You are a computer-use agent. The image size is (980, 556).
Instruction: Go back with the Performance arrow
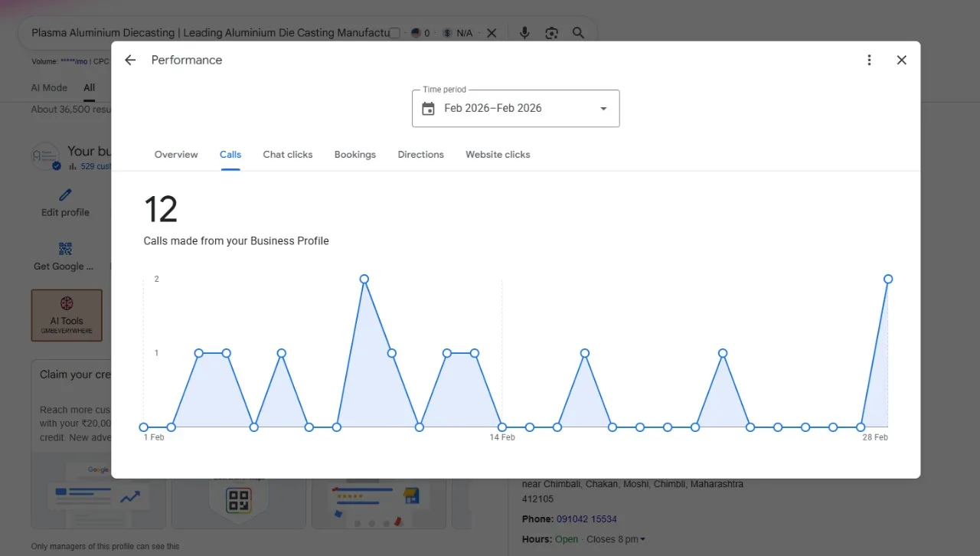tap(130, 60)
